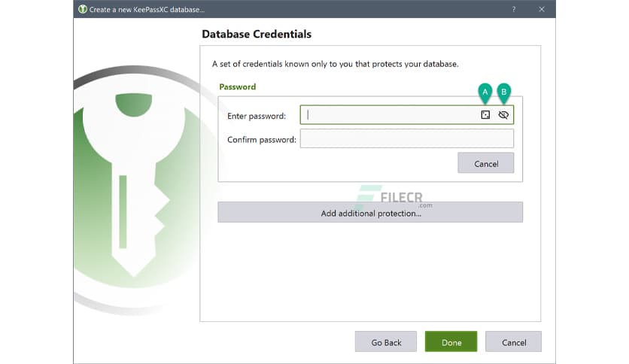Cancel inside the Password section
Screen dimensions: 629x364
point(485,163)
